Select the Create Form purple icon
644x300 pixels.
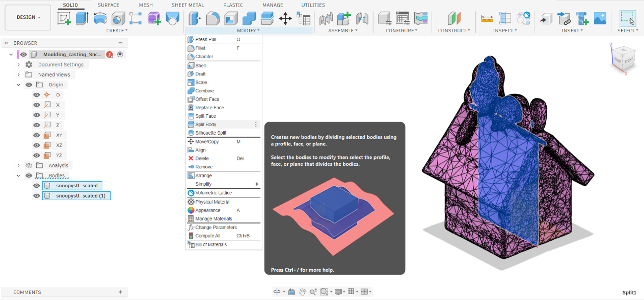[154, 19]
